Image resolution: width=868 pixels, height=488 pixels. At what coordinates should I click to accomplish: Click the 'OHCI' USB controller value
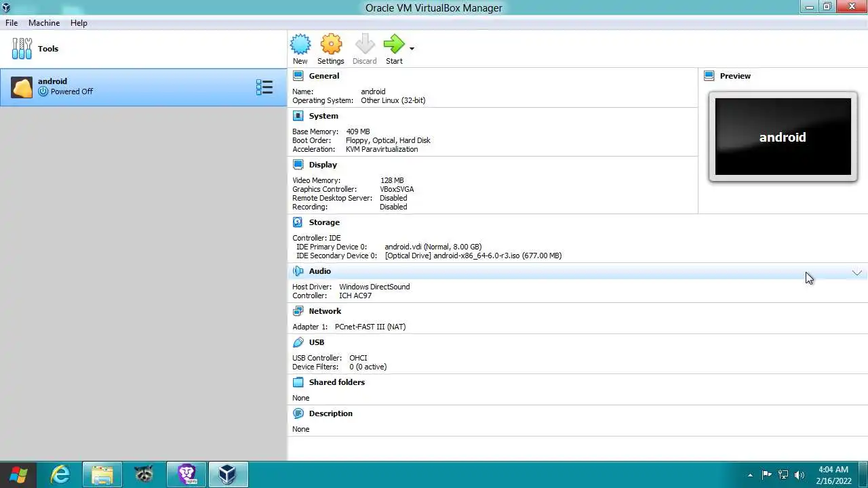click(x=358, y=358)
